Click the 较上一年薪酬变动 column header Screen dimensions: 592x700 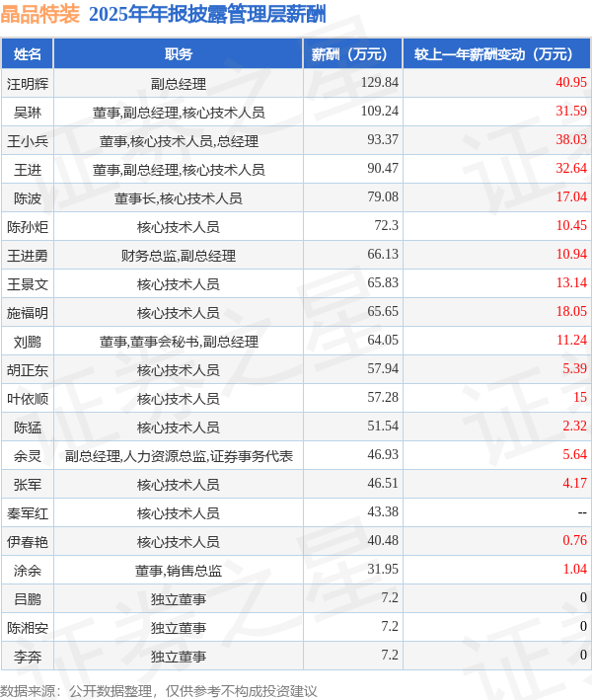coord(496,54)
